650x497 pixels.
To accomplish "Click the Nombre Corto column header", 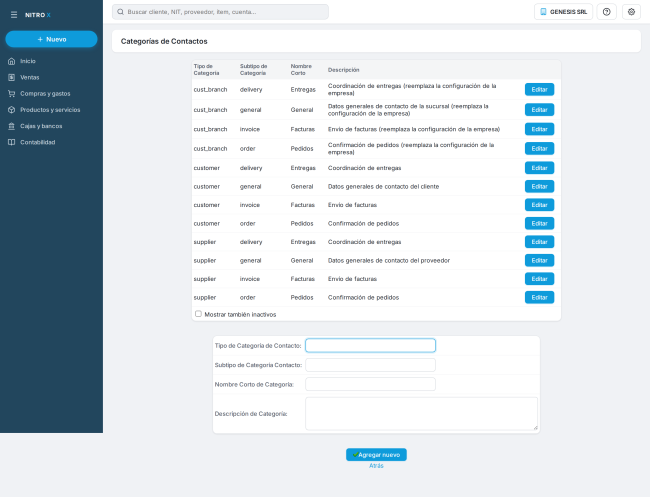I will (x=301, y=70).
